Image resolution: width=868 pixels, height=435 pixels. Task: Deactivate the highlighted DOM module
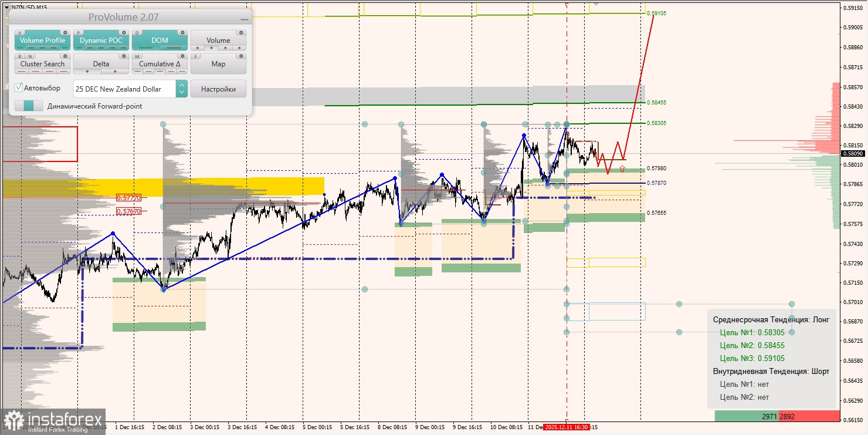tap(160, 41)
